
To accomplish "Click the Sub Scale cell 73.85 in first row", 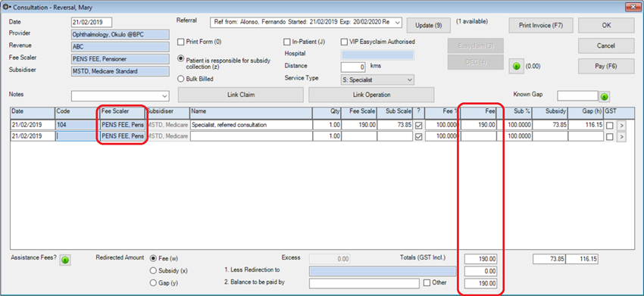I will click(x=395, y=125).
